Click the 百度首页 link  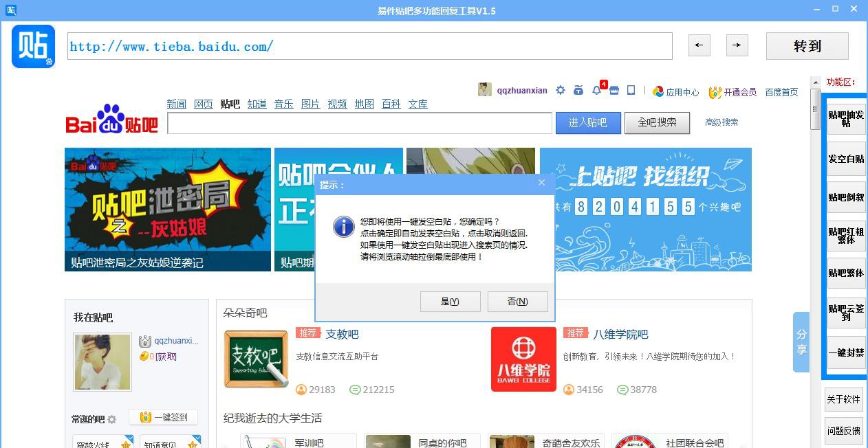point(781,92)
